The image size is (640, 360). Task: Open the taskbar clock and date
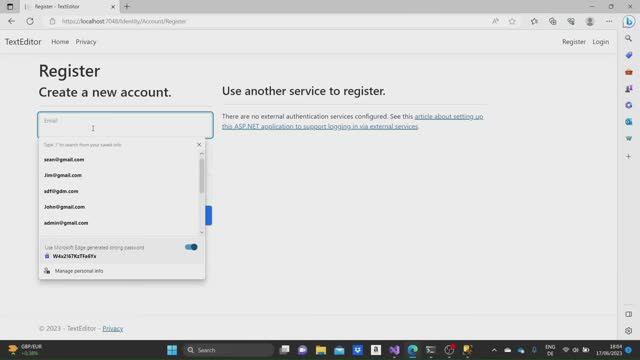[609, 350]
